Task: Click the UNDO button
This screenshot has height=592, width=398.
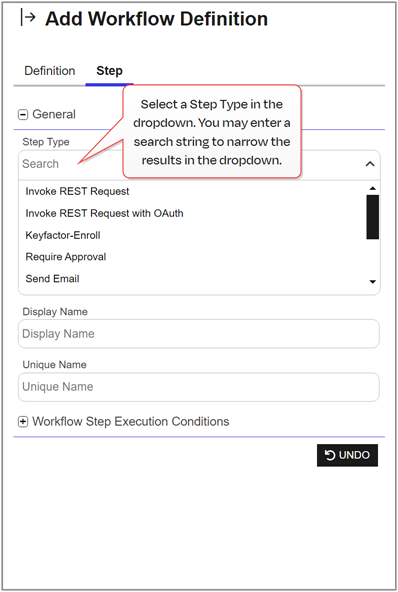Action: click(347, 455)
